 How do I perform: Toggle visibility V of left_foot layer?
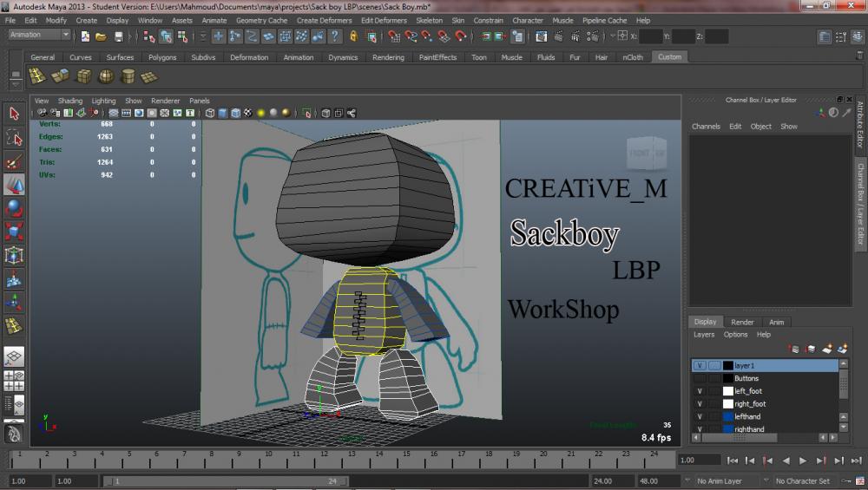(x=700, y=391)
